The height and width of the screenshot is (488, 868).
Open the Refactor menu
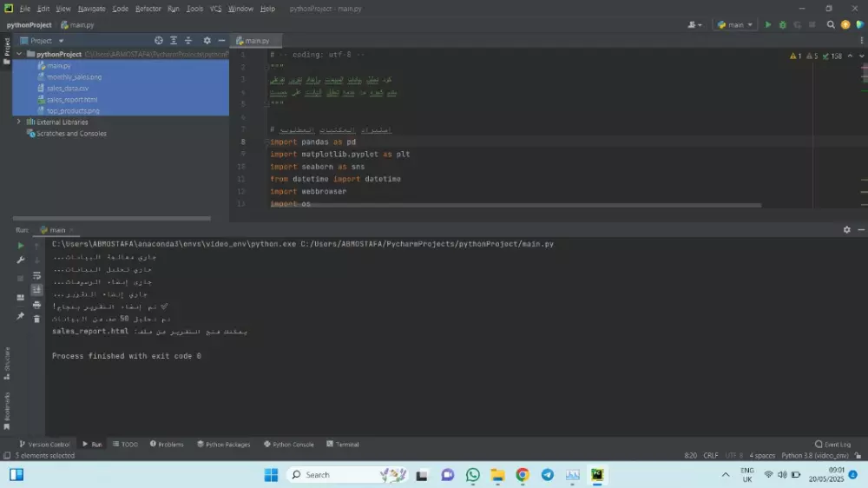coord(148,9)
